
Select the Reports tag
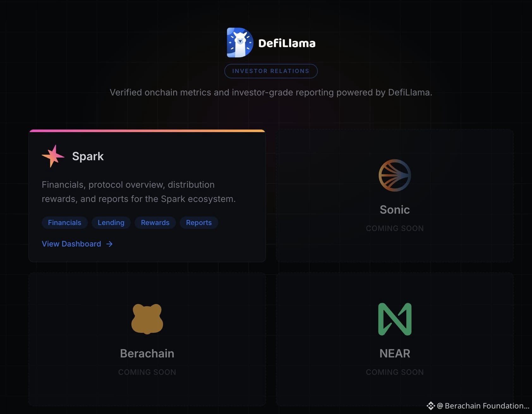point(199,222)
